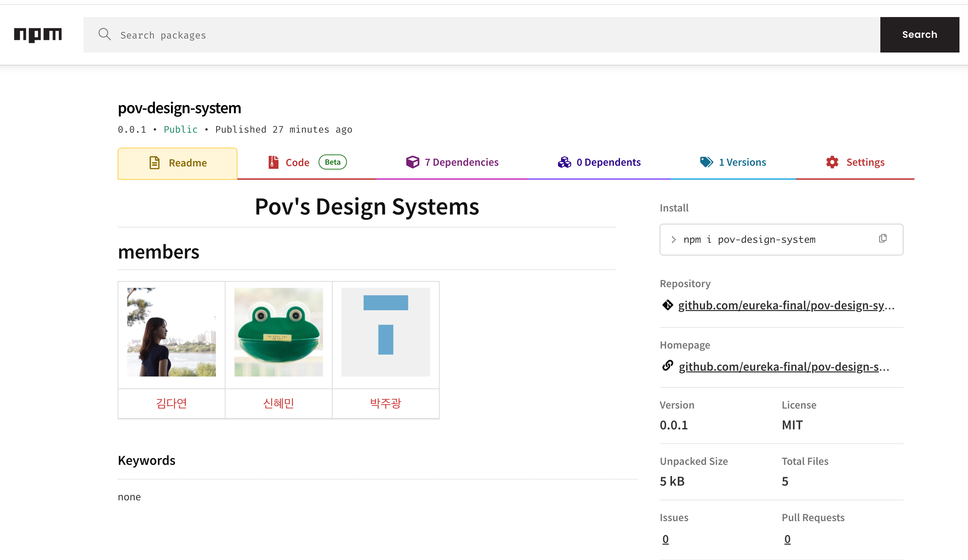Click the 5 kB unpacked size value

[x=672, y=481]
